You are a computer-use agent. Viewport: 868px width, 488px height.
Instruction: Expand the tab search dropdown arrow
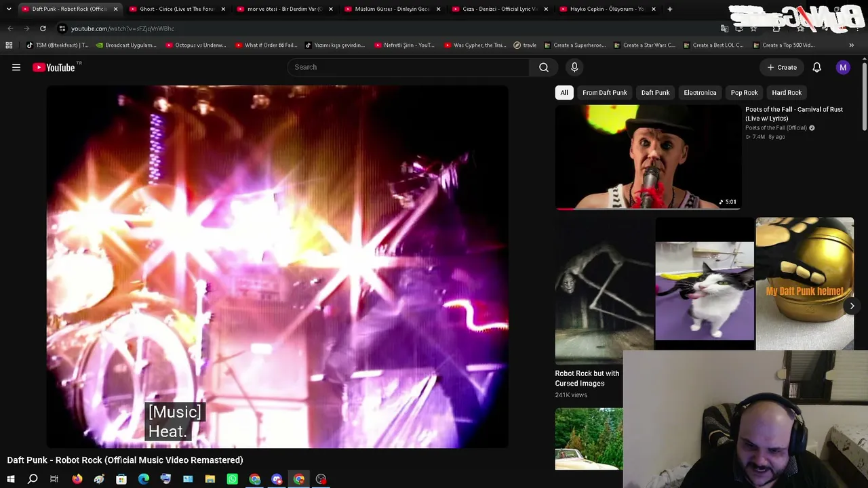click(9, 9)
